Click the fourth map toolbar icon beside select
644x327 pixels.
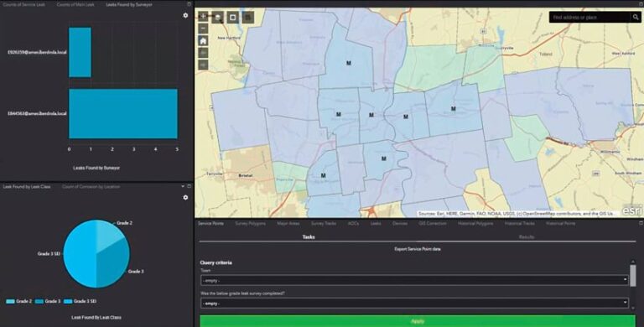coord(248,18)
